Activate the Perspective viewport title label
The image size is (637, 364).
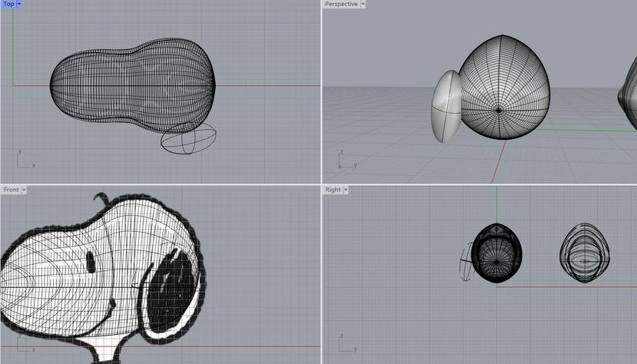tap(341, 4)
